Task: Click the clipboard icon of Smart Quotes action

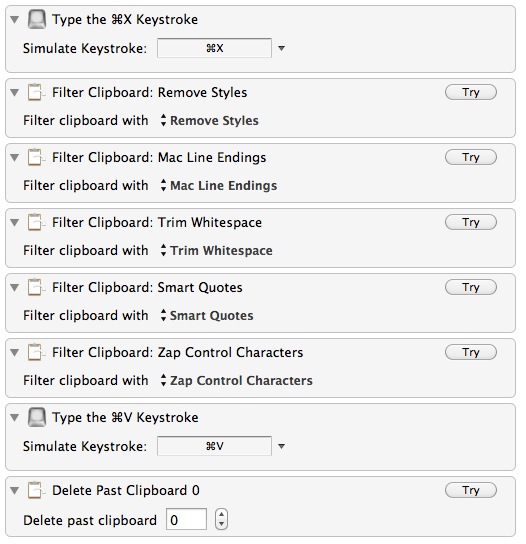Action: [x=36, y=287]
